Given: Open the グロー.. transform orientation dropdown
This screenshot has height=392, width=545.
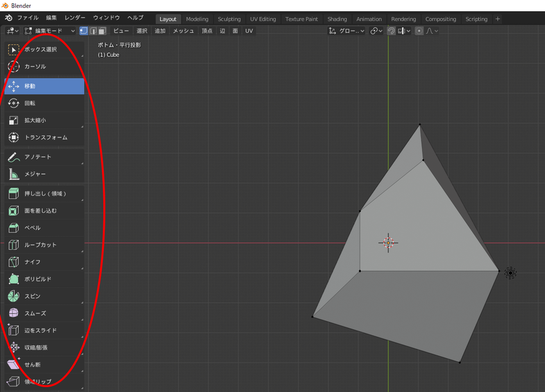Looking at the screenshot, I should (346, 31).
